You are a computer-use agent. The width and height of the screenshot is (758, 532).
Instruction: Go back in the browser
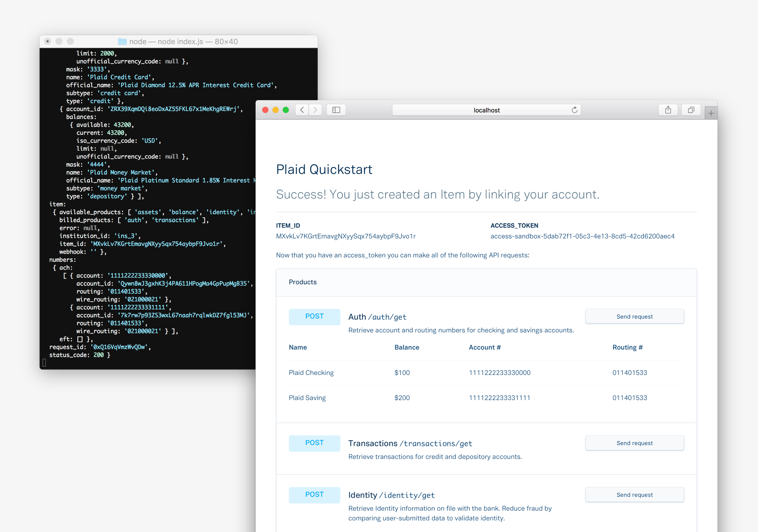click(302, 110)
